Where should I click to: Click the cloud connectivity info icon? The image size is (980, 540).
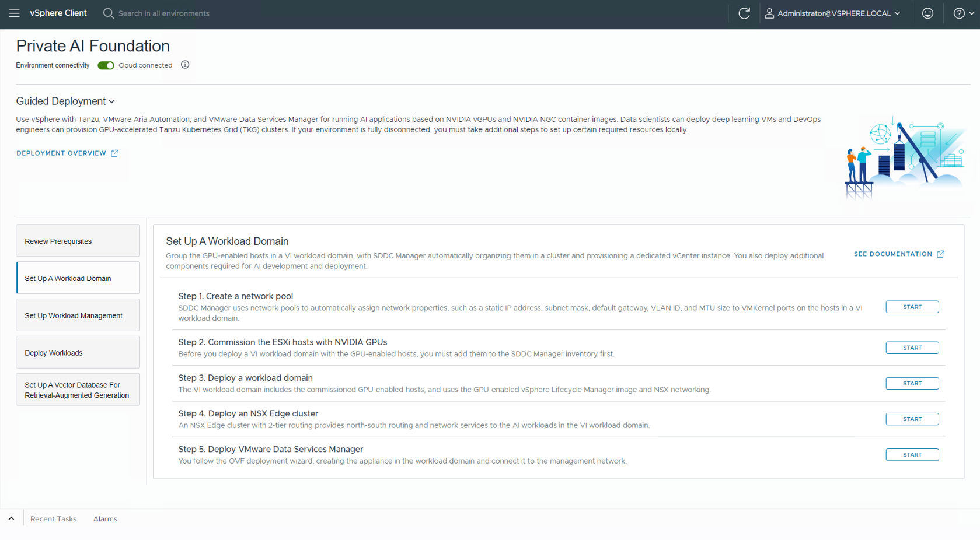185,65
